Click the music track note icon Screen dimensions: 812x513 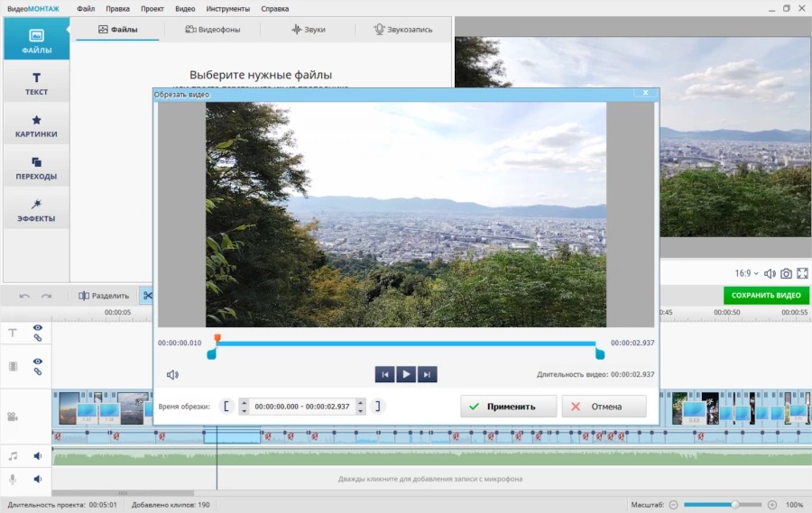[13, 456]
